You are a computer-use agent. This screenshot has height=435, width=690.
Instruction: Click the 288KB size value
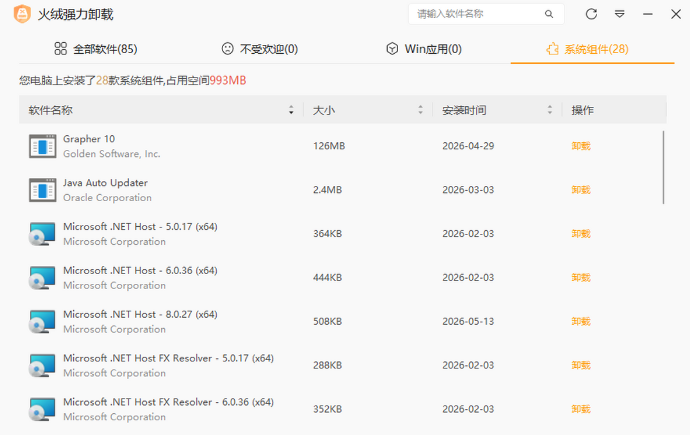pyautogui.click(x=327, y=366)
